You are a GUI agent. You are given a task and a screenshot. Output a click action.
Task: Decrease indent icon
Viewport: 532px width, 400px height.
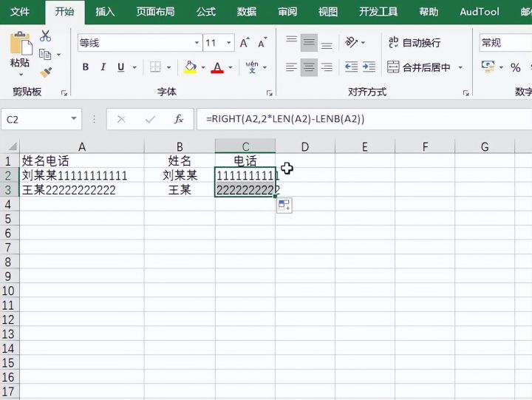[351, 67]
